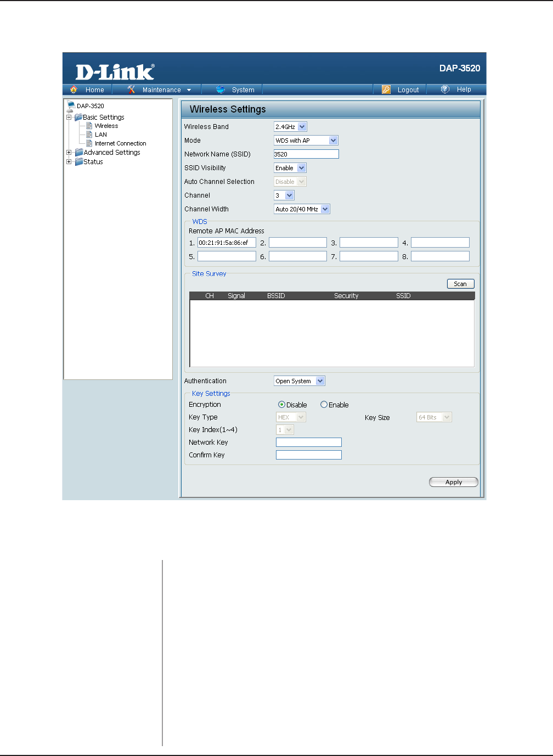
Task: Click the Confirm Key input field
Action: pyautogui.click(x=309, y=455)
